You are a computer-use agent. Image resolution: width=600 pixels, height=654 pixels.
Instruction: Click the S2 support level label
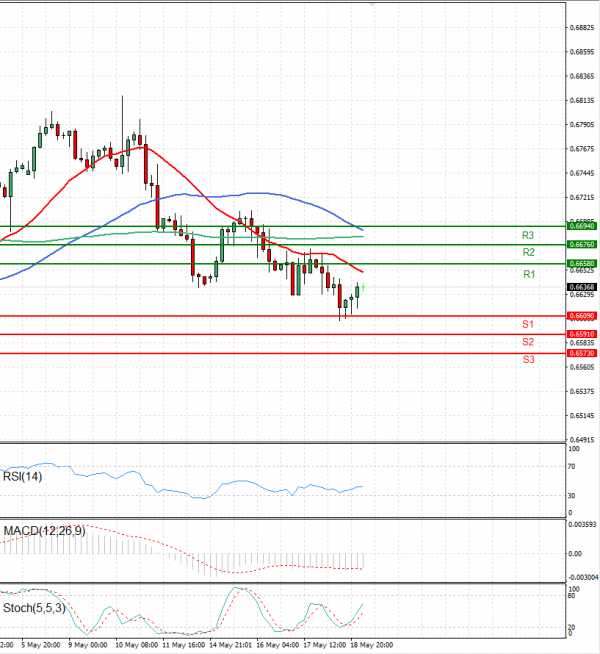pyautogui.click(x=528, y=342)
